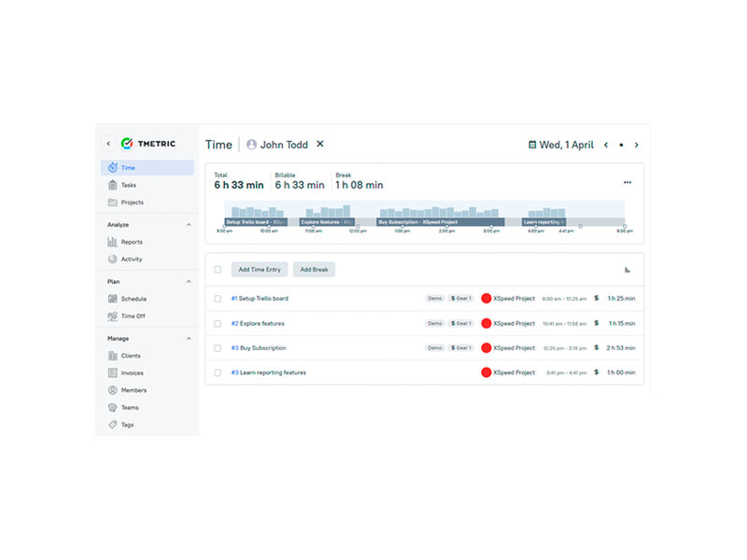747x560 pixels.
Task: Check the Buy Subscription entry checkbox
Action: [218, 348]
